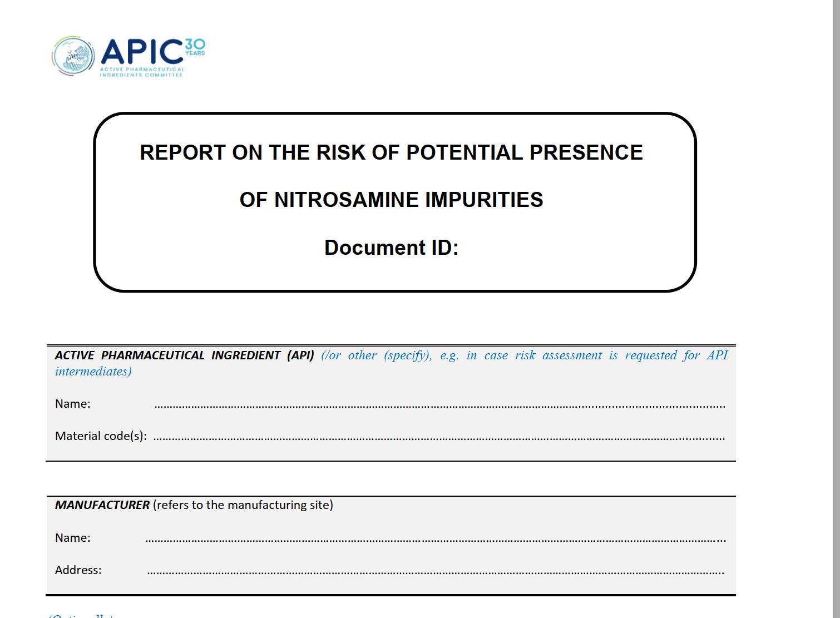Click the bold MANUFACTURER heading

coord(102,505)
